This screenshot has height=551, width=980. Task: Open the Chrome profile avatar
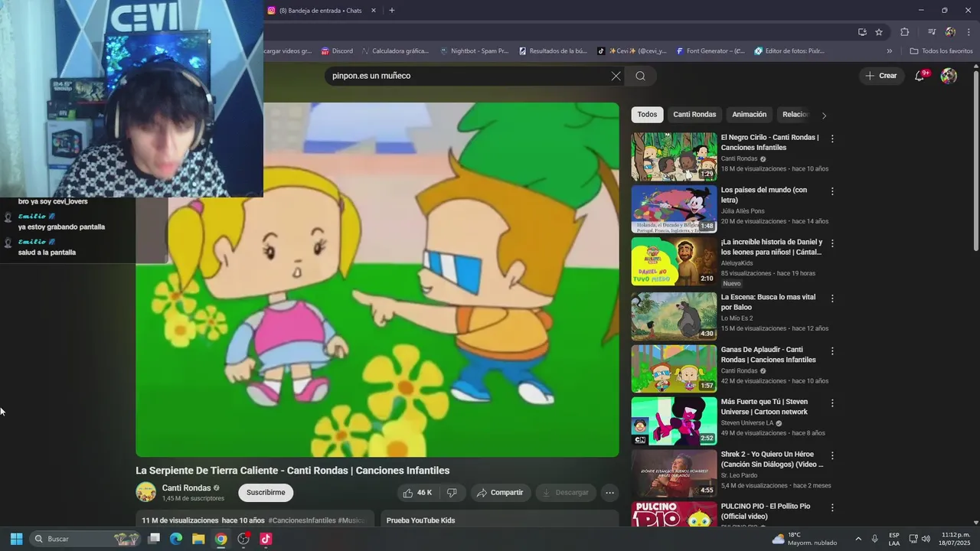950,32
